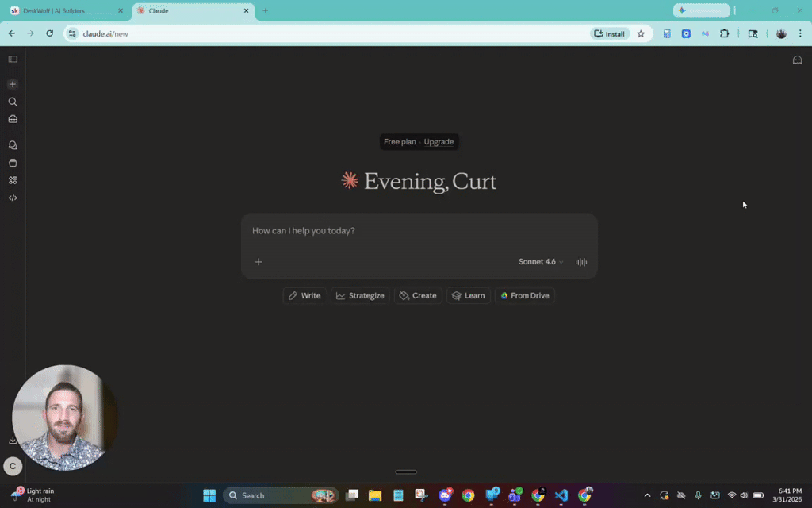Click the Upgrade link

[439, 141]
